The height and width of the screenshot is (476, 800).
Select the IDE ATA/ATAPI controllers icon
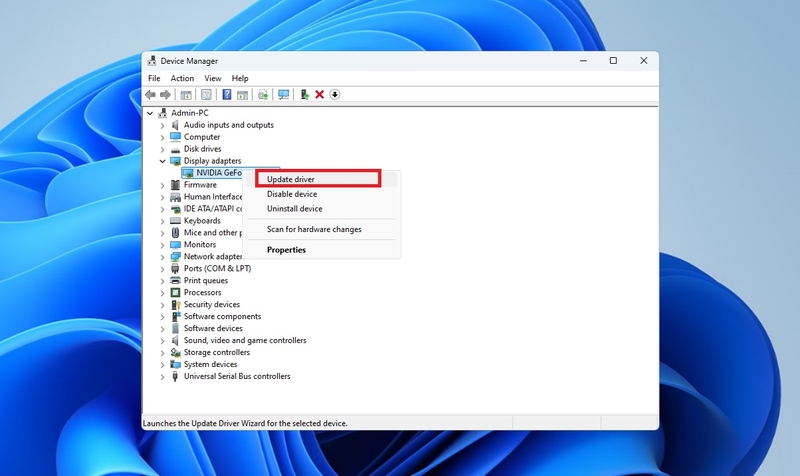tap(175, 209)
